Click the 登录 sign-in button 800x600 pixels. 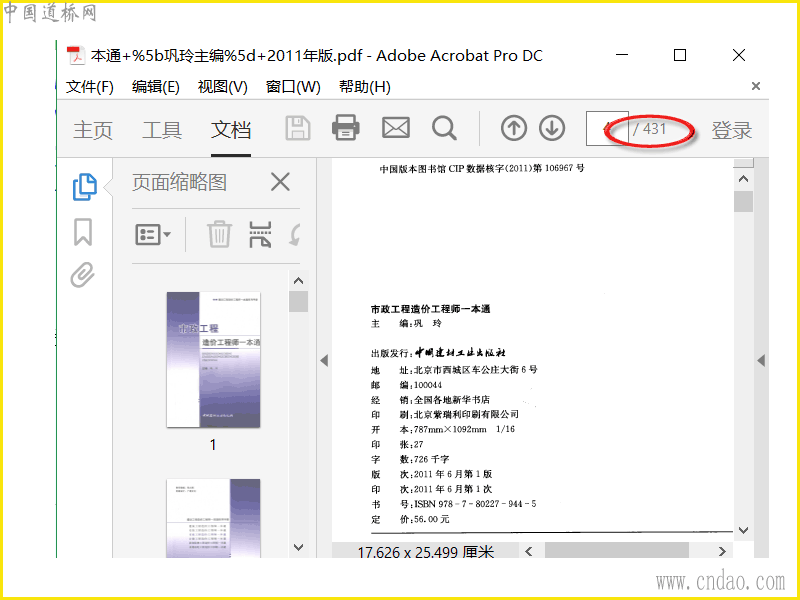click(x=732, y=130)
